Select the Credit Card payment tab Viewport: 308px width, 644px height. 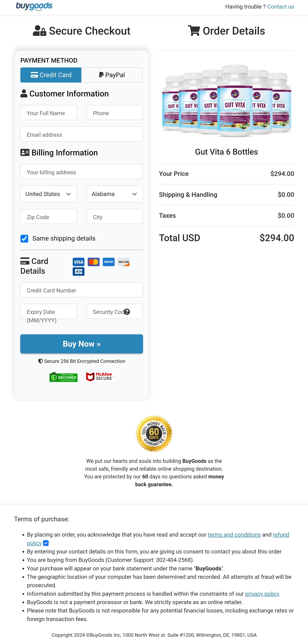[x=51, y=75]
